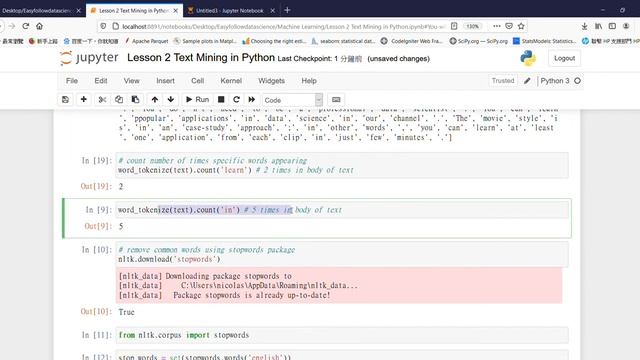The height and width of the screenshot is (360, 640).
Task: Click the Run cell button
Action: 198,100
